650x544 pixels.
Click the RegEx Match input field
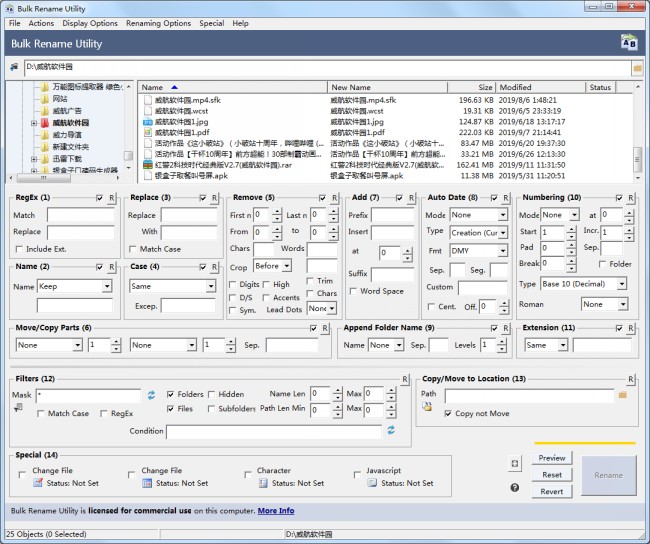(x=80, y=215)
